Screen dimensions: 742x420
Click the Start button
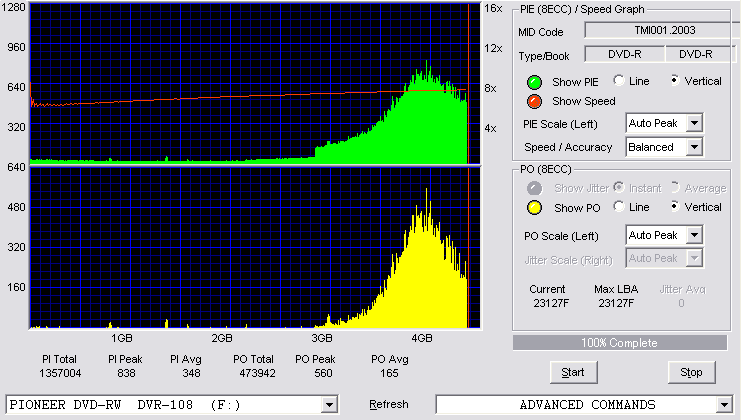tap(574, 373)
